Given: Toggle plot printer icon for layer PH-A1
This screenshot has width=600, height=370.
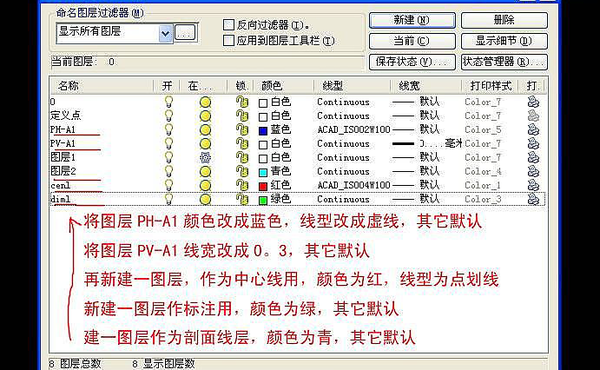Looking at the screenshot, I should coord(533,130).
